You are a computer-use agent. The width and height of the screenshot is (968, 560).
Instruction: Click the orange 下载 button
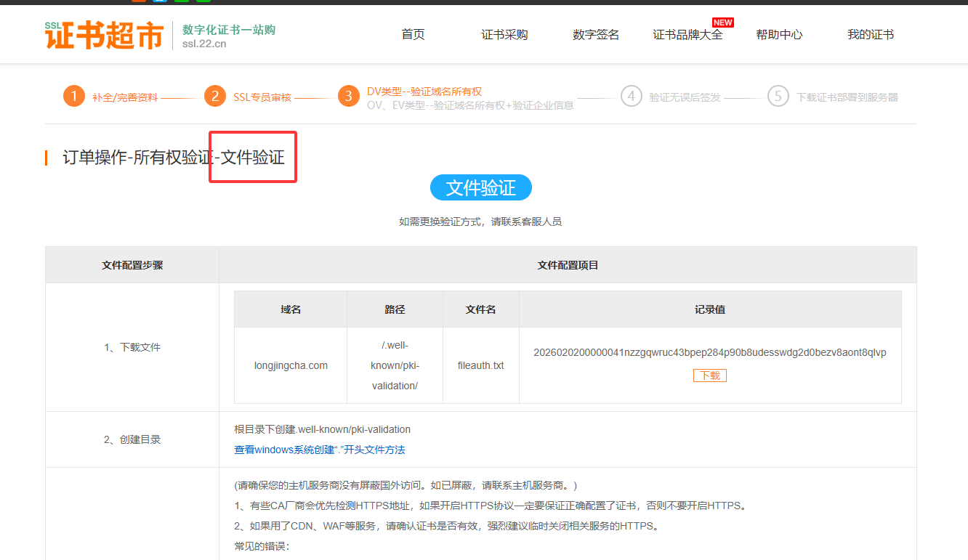[709, 376]
